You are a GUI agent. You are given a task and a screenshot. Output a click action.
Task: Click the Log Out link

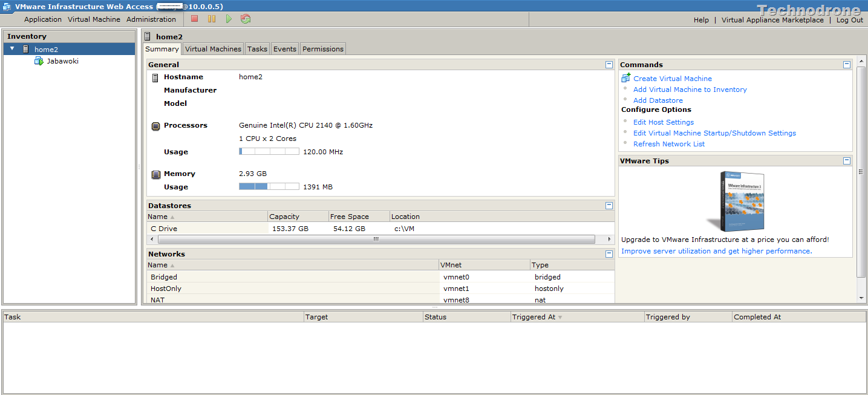(850, 20)
